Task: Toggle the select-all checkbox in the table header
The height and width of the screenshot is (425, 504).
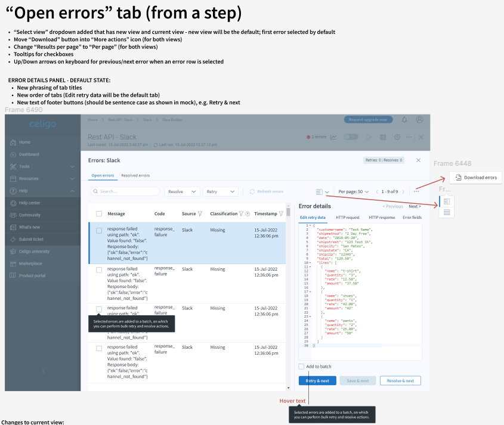Action: pos(99,214)
